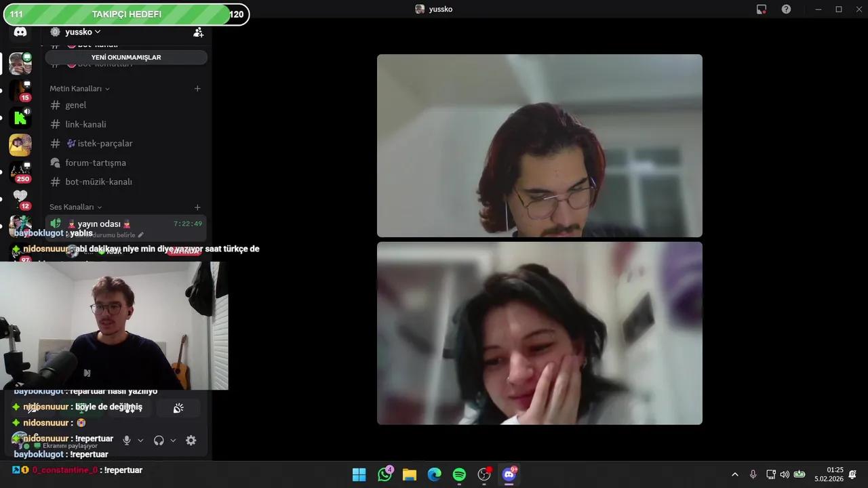Click the YENİ OKUNMAMIŞLAR pill
This screenshot has width=868, height=488.
click(x=126, y=58)
